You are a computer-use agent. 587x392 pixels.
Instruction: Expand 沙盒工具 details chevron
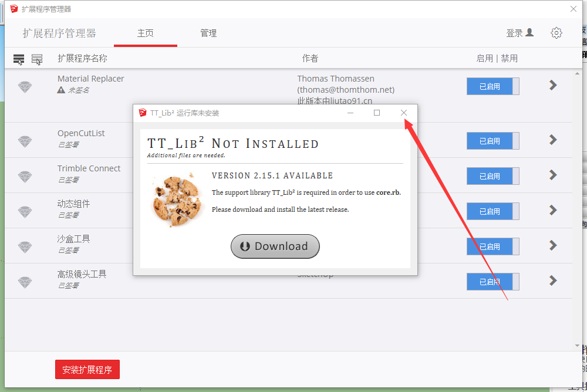pos(553,246)
